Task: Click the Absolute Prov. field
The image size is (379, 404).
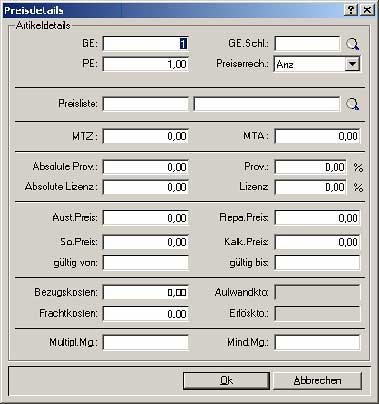Action: (x=146, y=167)
